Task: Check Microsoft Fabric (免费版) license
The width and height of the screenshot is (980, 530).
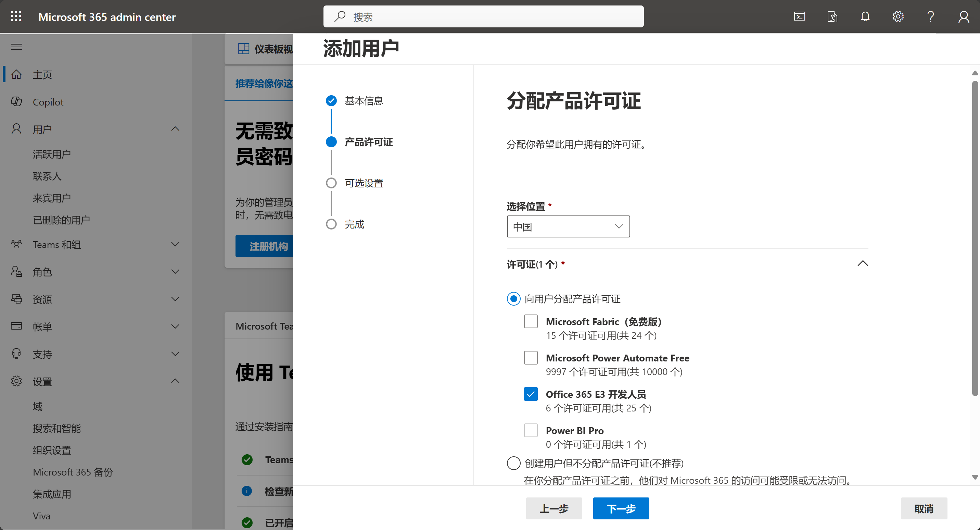Action: 531,321
